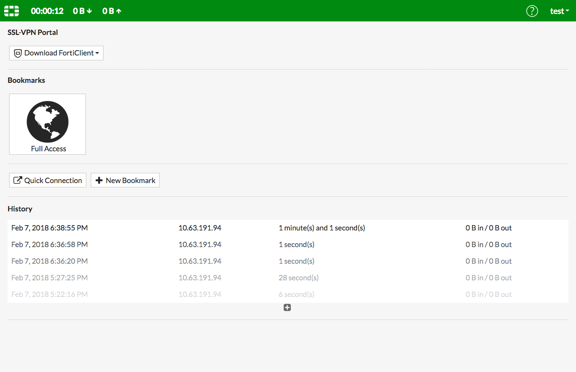The width and height of the screenshot is (576, 372).
Task: Open the help question mark icon
Action: coord(532,11)
